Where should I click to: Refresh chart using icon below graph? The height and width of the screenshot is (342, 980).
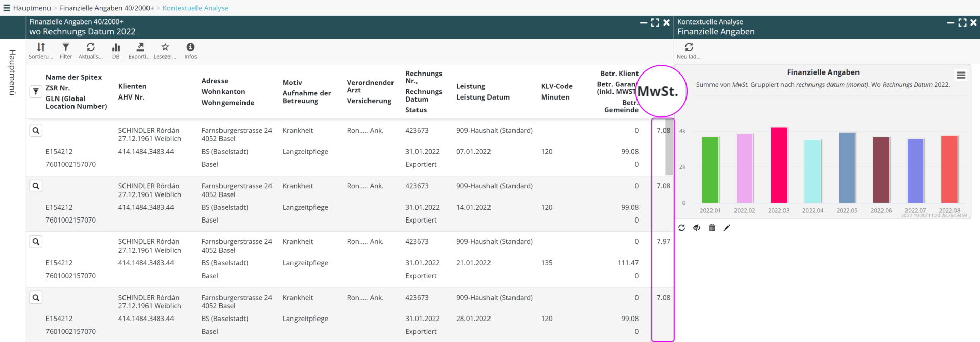(682, 228)
